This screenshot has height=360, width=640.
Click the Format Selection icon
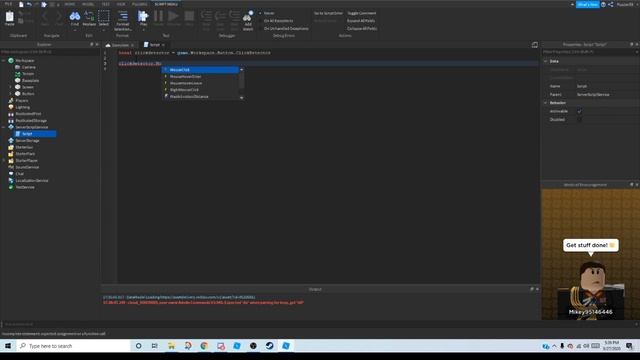coord(122,16)
